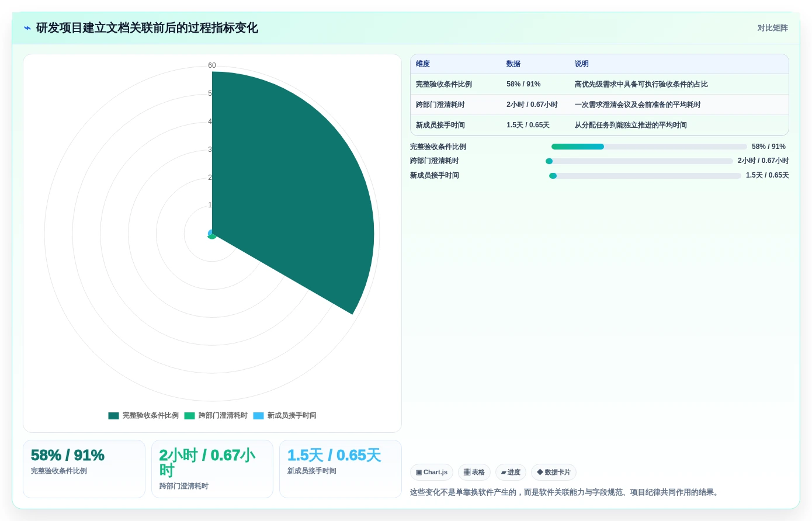This screenshot has width=812, height=521.
Task: Click the 对比矩阵 label in header
Action: click(772, 28)
